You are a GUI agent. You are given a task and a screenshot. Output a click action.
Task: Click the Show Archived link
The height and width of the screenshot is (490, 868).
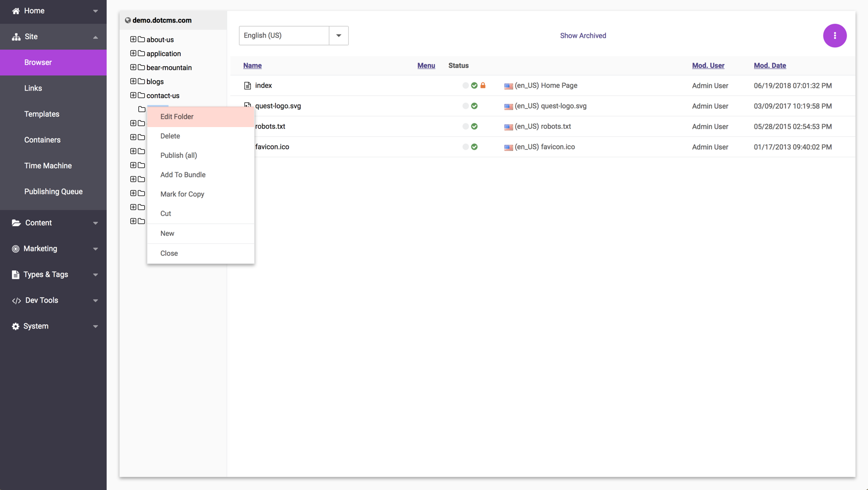click(583, 36)
